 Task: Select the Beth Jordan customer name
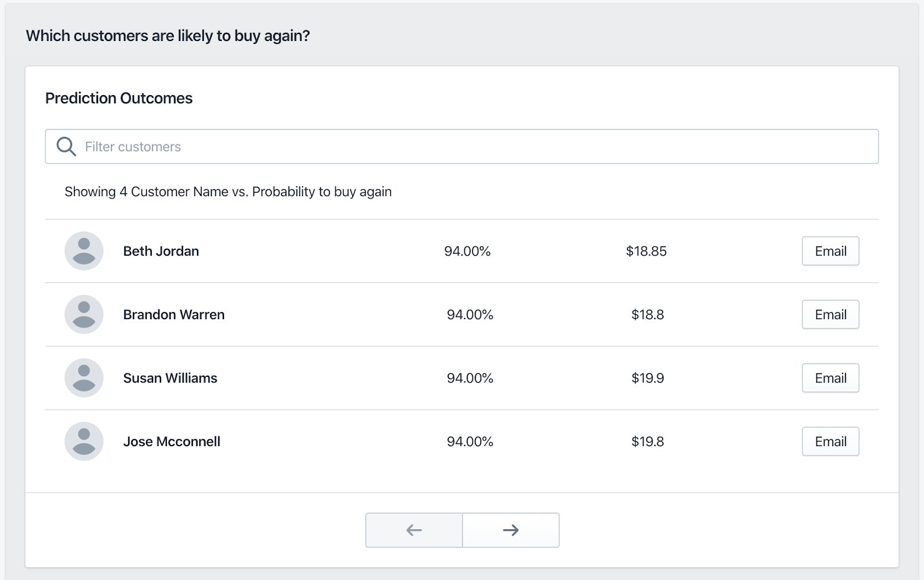pos(161,251)
